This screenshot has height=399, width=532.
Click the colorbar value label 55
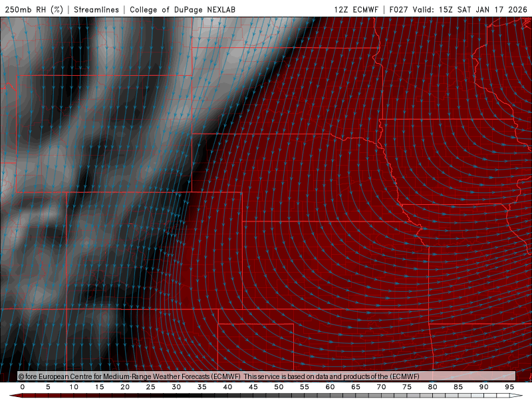pos(305,387)
